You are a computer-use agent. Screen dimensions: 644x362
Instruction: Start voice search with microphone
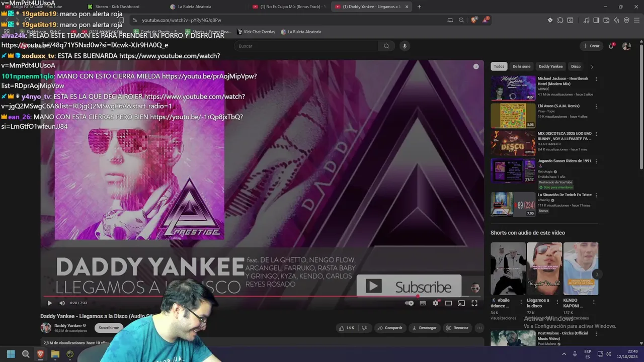tap(404, 46)
